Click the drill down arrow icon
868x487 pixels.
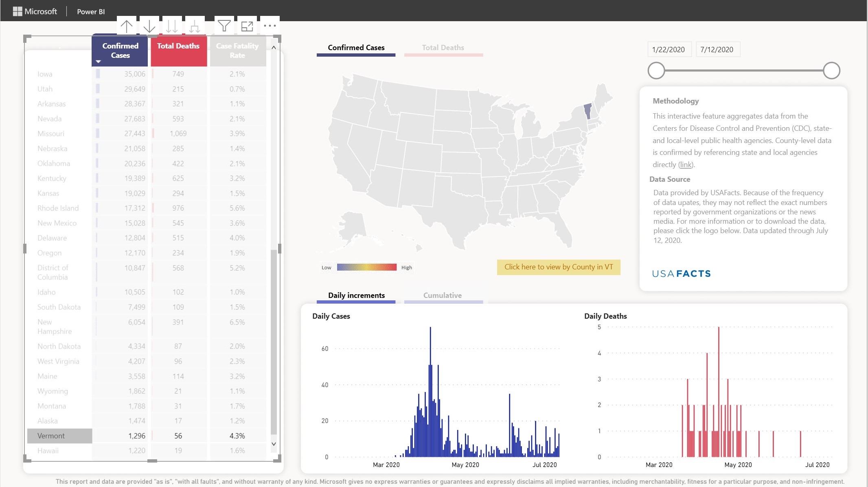(149, 26)
